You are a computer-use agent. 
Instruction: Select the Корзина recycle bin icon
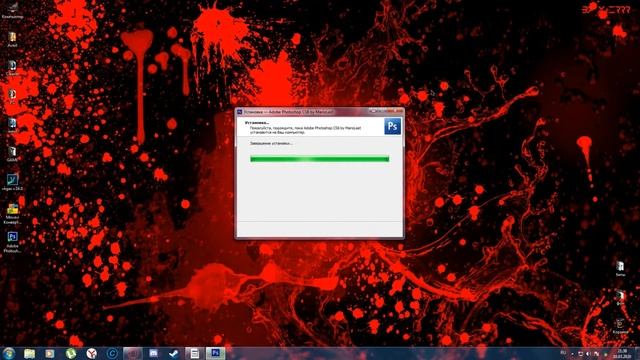point(620,327)
